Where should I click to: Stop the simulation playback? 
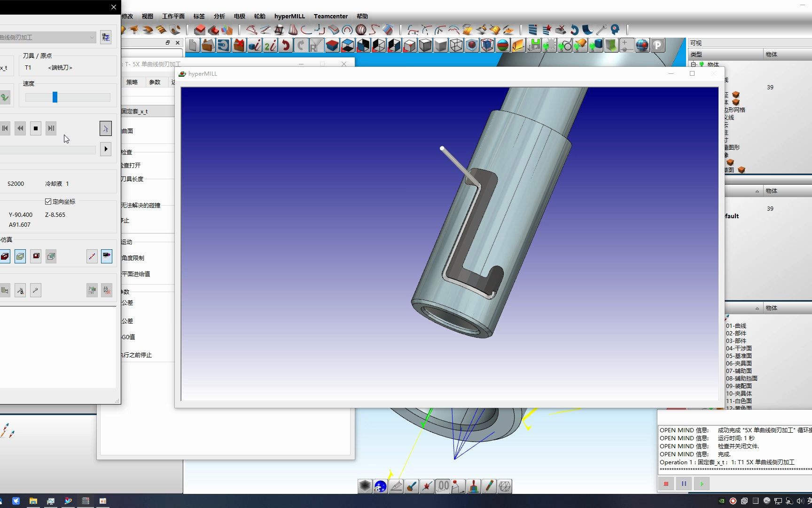pyautogui.click(x=36, y=128)
